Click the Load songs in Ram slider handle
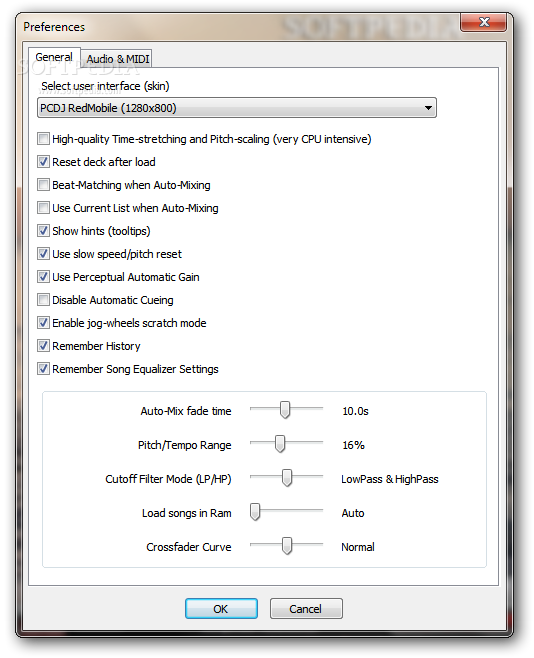The image size is (534, 658). (x=255, y=512)
